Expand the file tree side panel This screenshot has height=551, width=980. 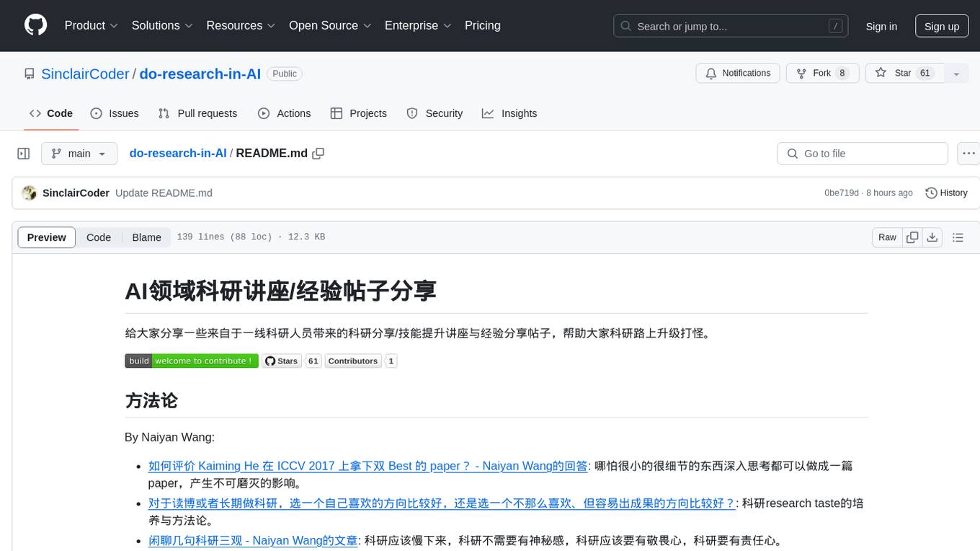click(24, 154)
